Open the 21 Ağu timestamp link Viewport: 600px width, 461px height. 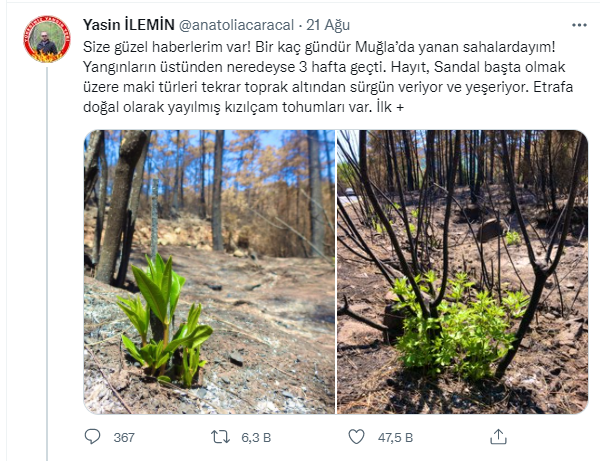pos(328,25)
